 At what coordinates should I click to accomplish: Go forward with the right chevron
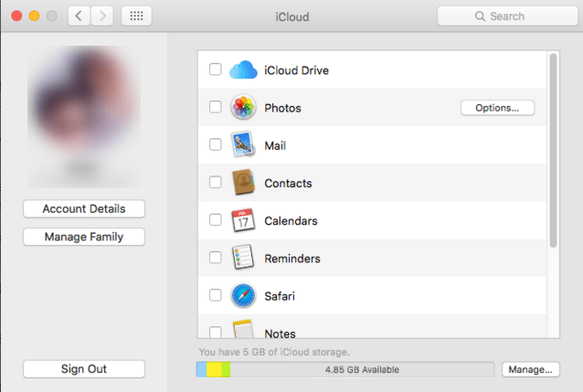[x=102, y=16]
